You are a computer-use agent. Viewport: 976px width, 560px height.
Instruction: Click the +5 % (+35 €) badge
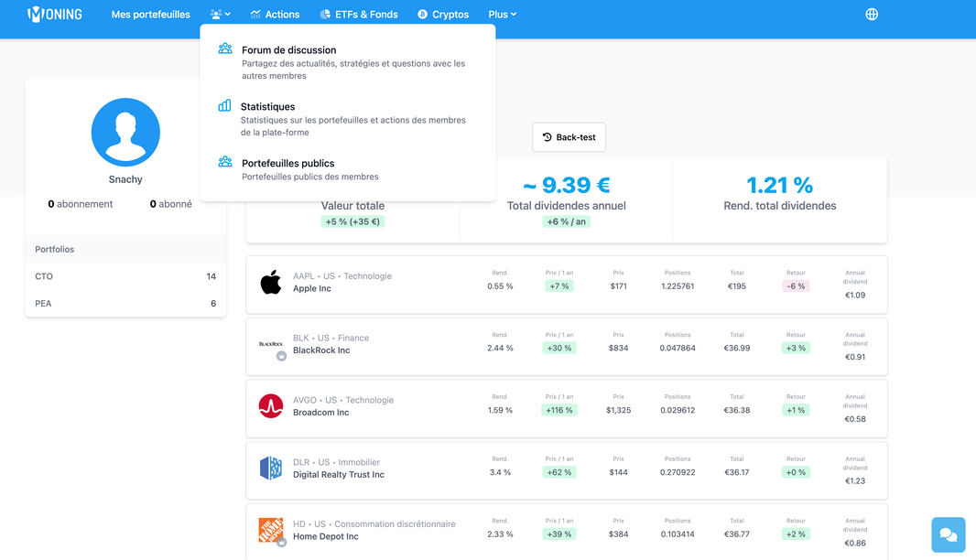pos(352,221)
